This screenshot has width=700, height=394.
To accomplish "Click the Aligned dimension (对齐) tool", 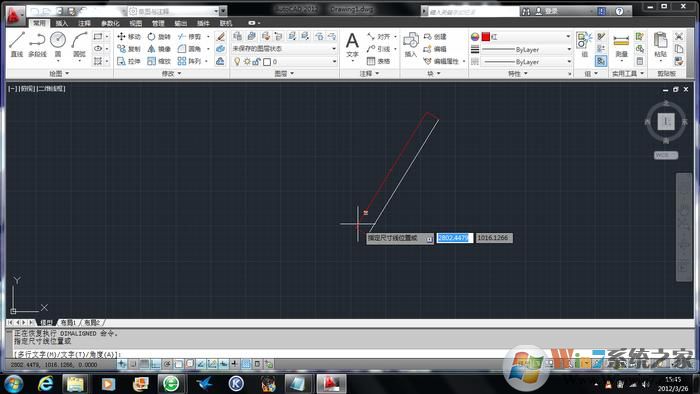I will point(379,37).
